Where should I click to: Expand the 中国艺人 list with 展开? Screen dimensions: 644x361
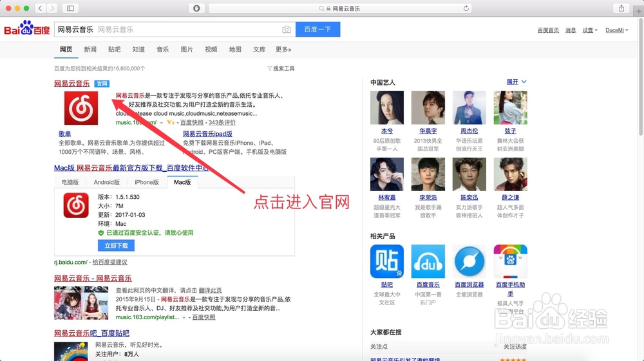[516, 82]
